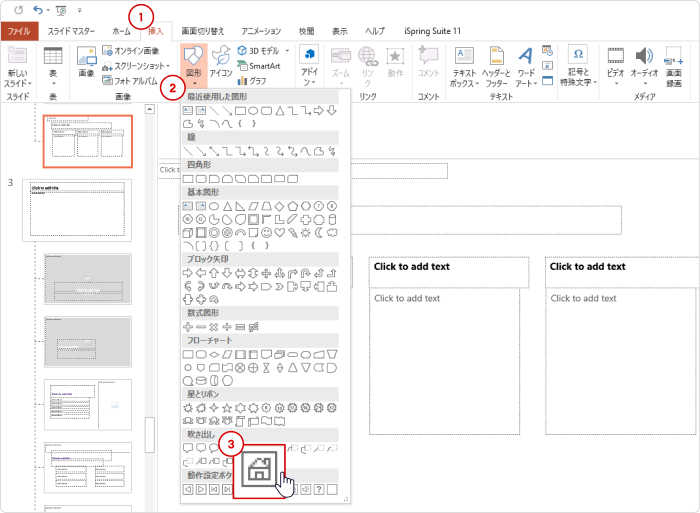
Task: Open the ファイル tab
Action: pyautogui.click(x=19, y=31)
